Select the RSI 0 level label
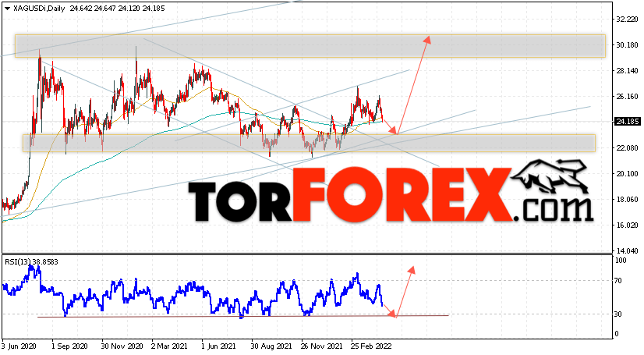Image resolution: width=644 pixels, height=355 pixels. 616,334
